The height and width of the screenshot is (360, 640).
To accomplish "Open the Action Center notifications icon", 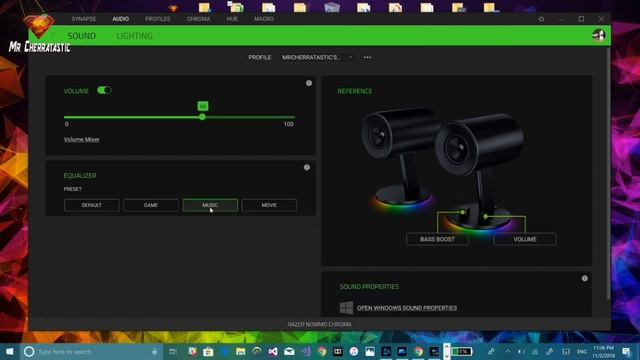I will point(627,351).
